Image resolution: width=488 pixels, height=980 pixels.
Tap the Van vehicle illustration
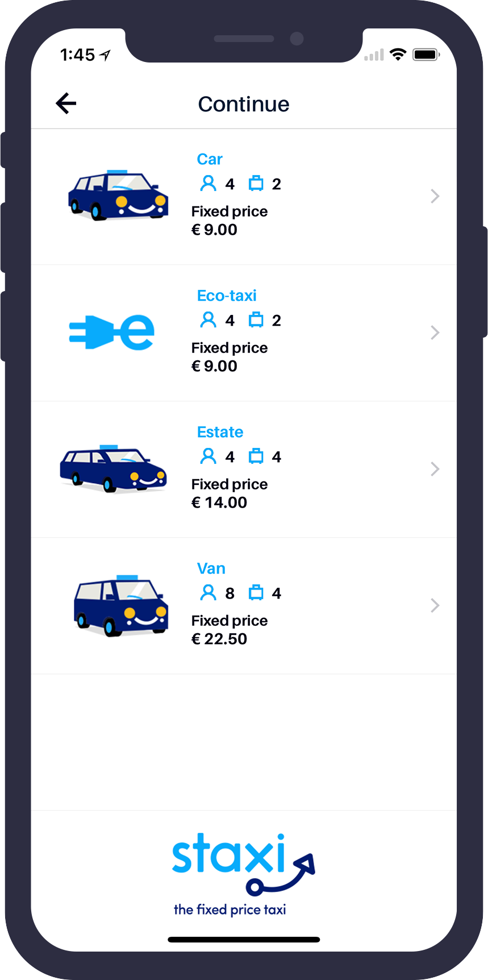(x=121, y=606)
